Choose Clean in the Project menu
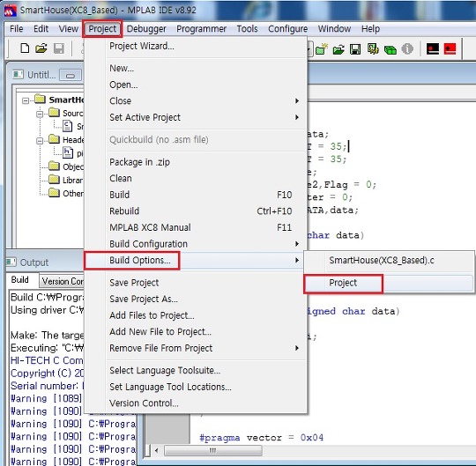 click(196, 179)
